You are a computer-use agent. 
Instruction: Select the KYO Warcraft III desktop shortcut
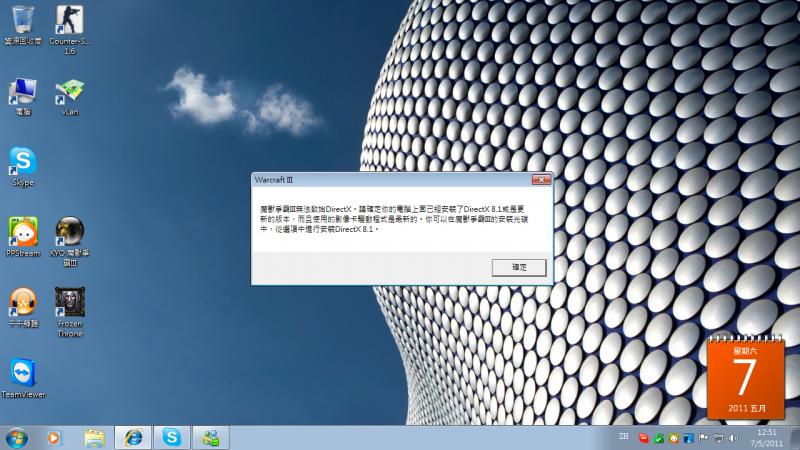point(70,241)
